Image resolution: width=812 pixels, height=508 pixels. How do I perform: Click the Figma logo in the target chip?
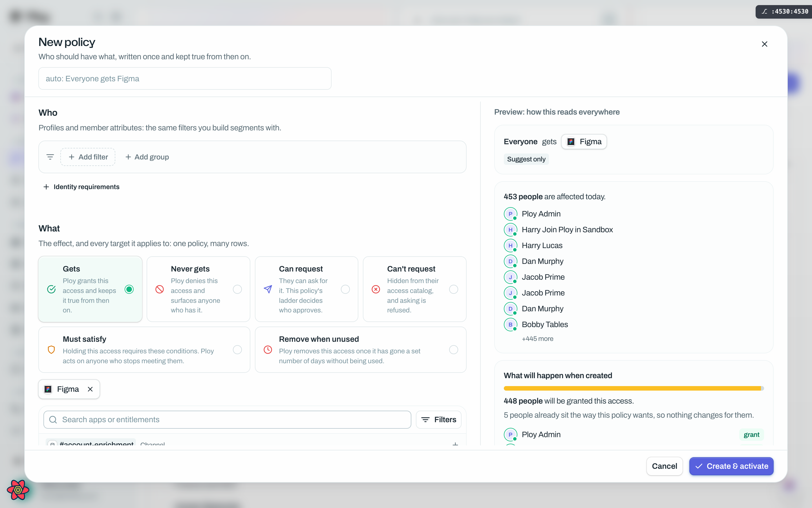point(48,389)
